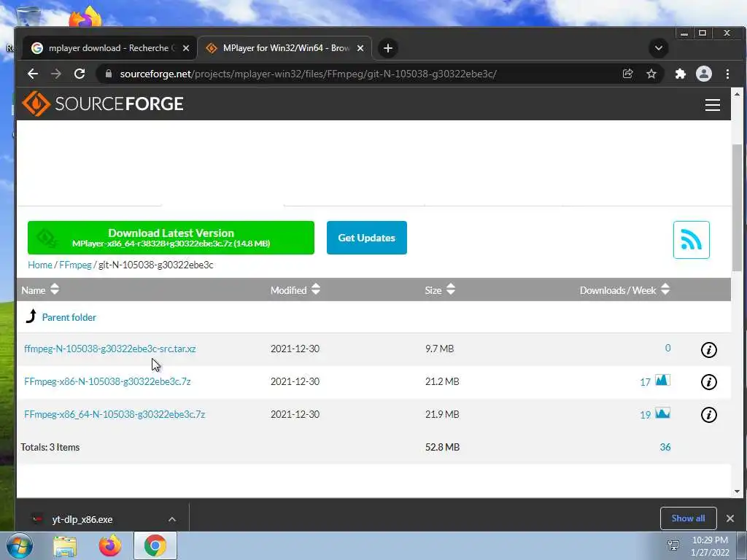747x560 pixels.
Task: Open the yt-dlp_x86.exe downloaded file
Action: [x=82, y=519]
